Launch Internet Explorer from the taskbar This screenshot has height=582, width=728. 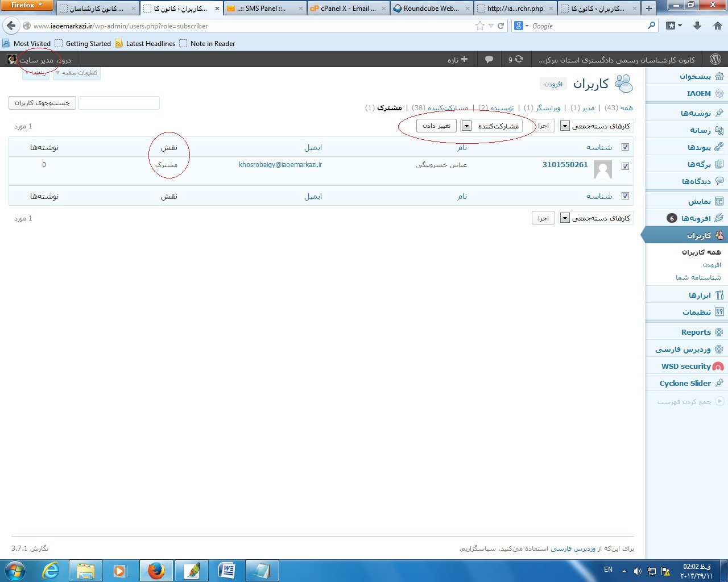pos(51,570)
